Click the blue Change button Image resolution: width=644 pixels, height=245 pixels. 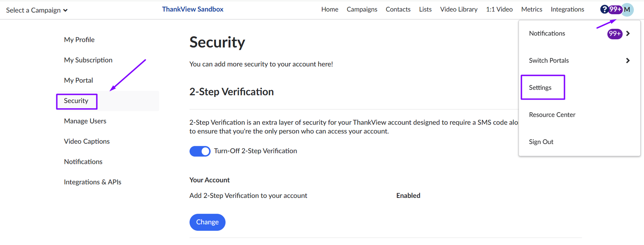coord(207,222)
